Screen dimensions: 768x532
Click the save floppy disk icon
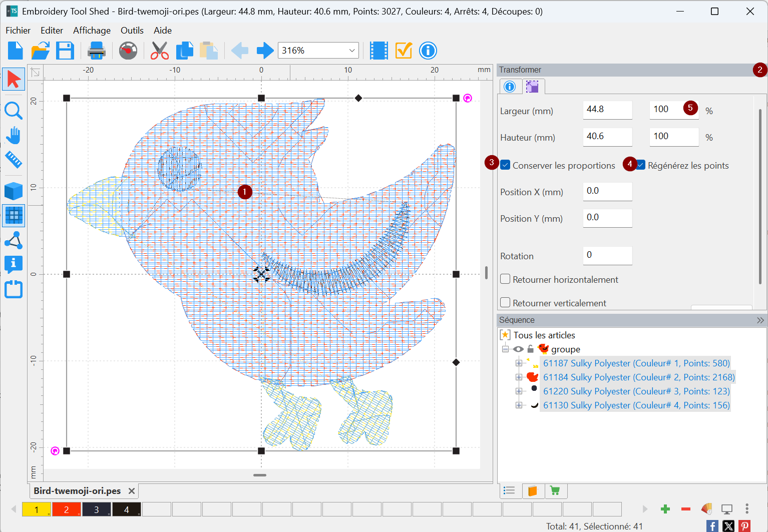pos(65,51)
